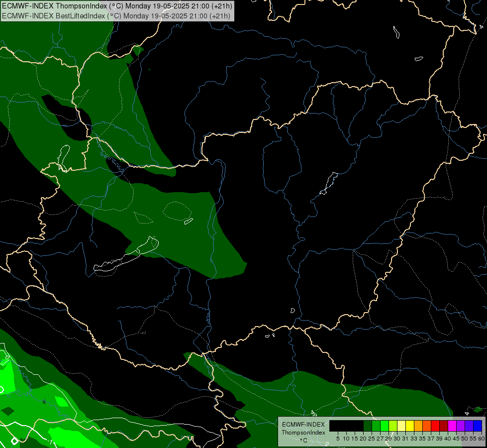487x448 pixels.
Task: Click the legend tick value 33
Action: (x=414, y=439)
